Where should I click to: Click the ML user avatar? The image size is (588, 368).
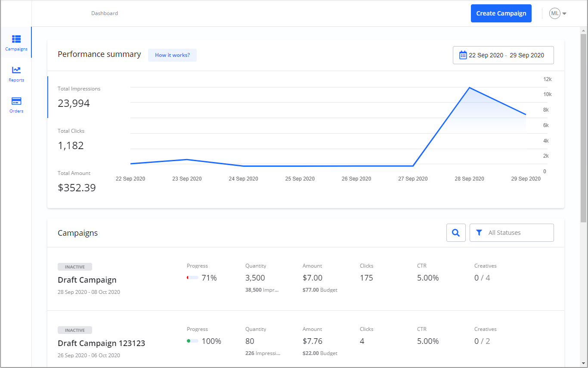coord(554,13)
